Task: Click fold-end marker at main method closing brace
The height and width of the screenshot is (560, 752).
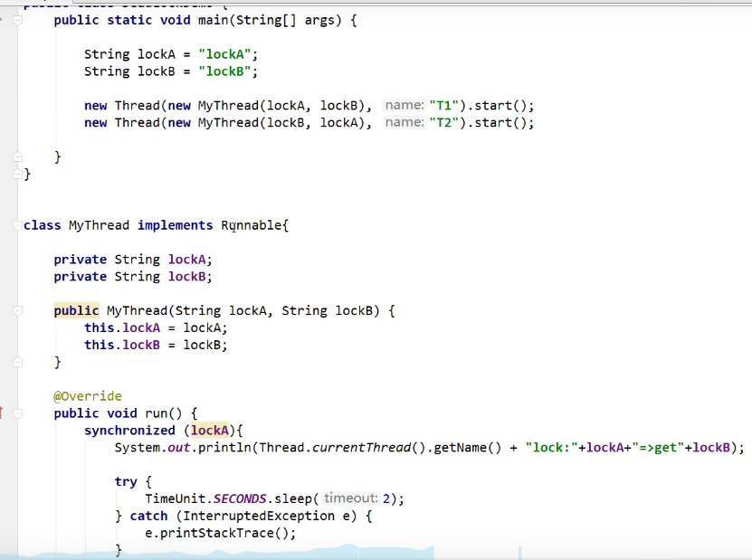Action: click(x=17, y=157)
